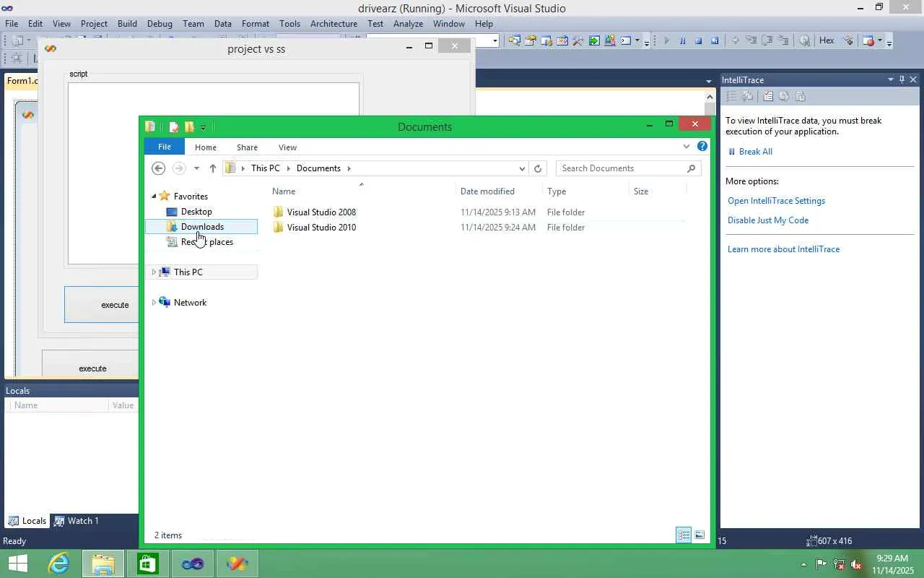Sort files by Date modified column header

pyautogui.click(x=499, y=191)
